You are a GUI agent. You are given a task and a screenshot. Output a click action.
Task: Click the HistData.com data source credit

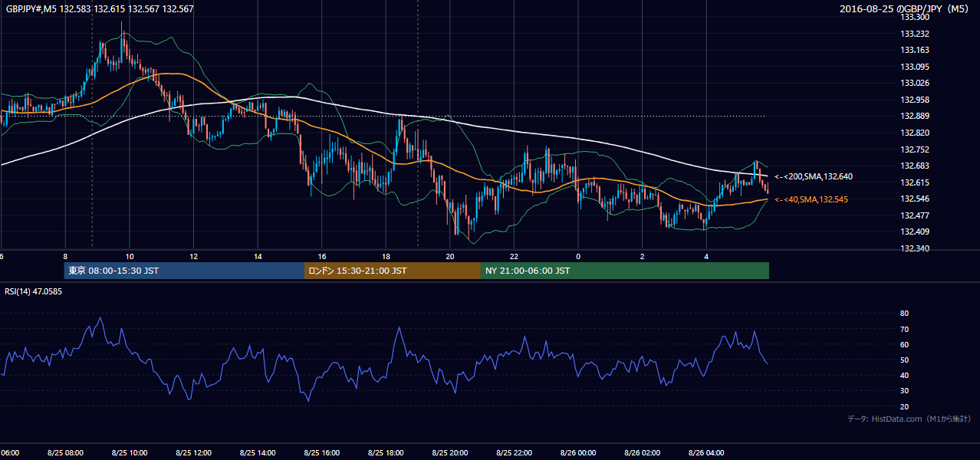pyautogui.click(x=909, y=419)
